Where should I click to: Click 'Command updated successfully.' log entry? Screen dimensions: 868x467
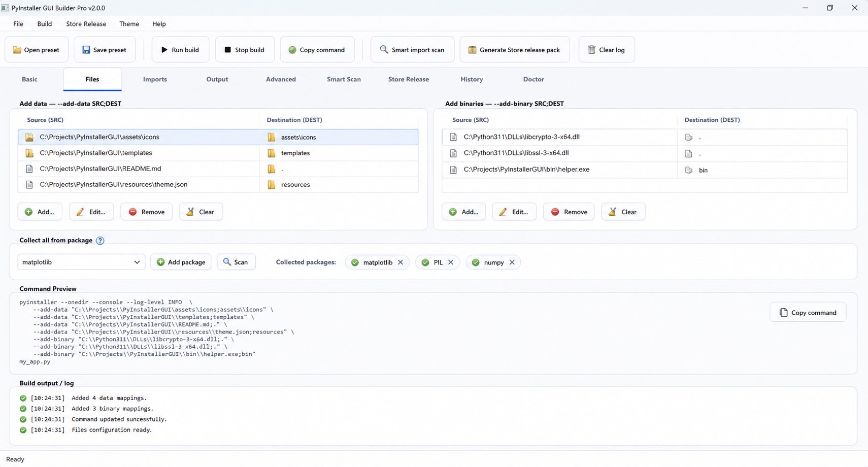pyautogui.click(x=119, y=419)
